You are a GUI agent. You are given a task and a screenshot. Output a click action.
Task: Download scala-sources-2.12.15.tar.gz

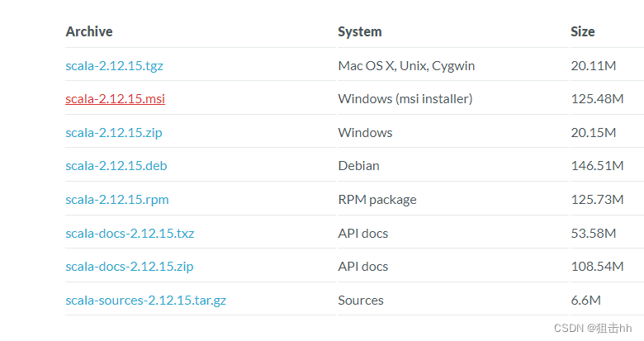pos(146,301)
